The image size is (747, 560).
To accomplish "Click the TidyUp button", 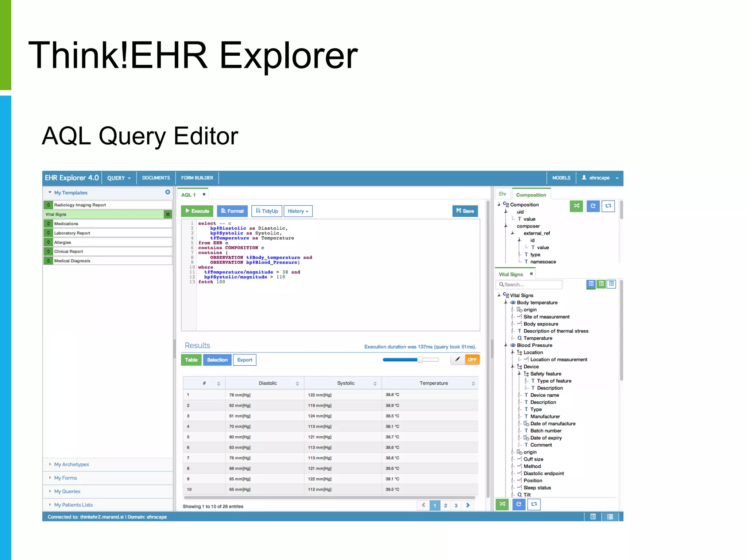I will tap(267, 211).
